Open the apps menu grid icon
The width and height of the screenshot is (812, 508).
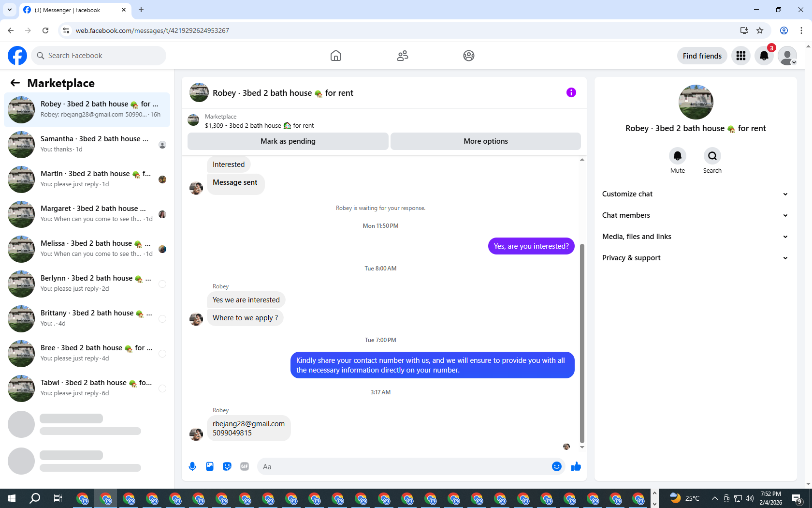[x=741, y=56]
